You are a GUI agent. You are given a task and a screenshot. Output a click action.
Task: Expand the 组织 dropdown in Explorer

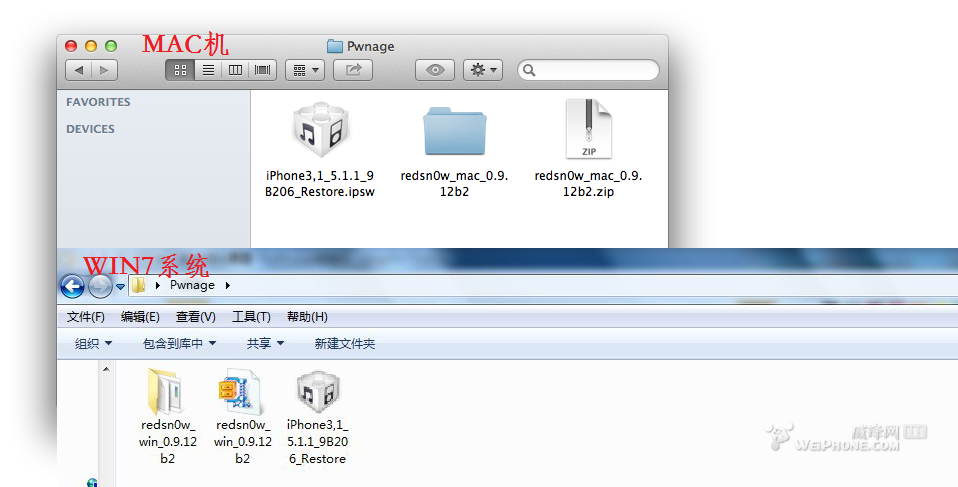pos(93,343)
